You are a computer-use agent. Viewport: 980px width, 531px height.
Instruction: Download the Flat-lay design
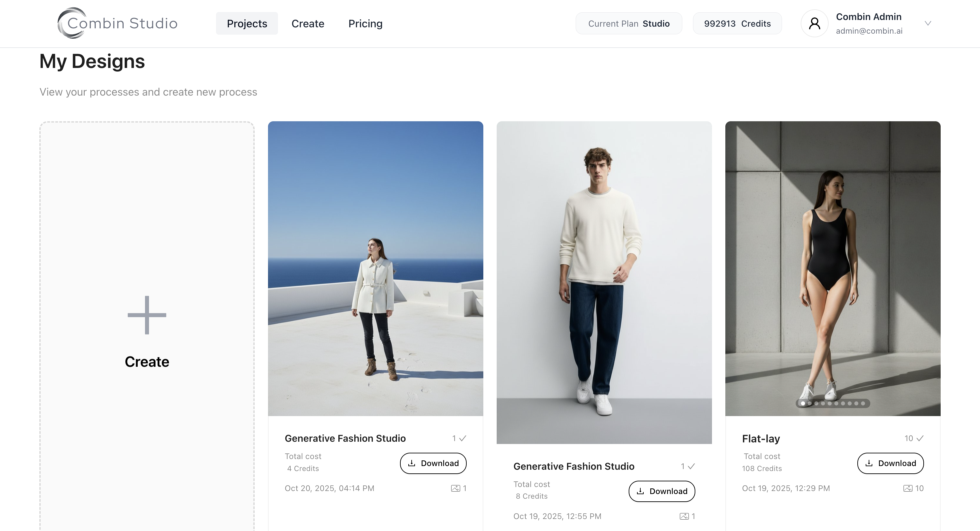[x=890, y=463]
